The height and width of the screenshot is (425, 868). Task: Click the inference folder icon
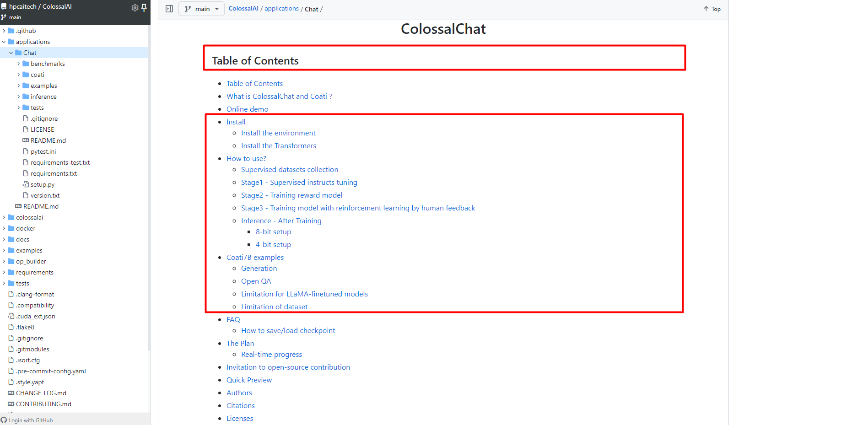click(26, 97)
